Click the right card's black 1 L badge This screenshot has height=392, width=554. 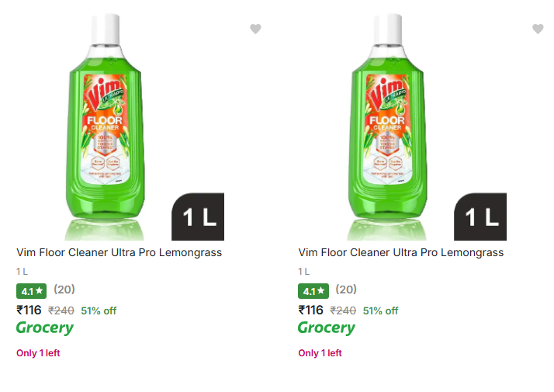480,217
